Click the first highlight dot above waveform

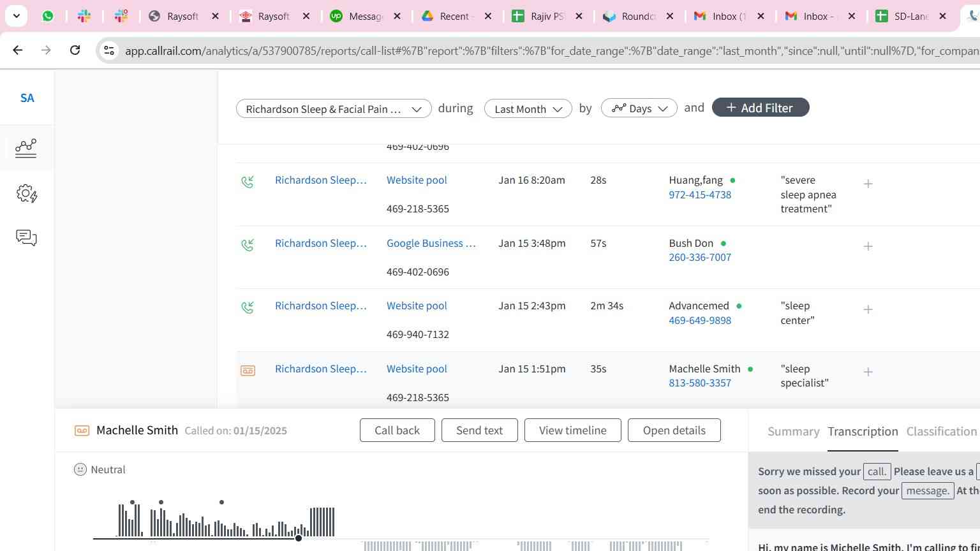132,503
